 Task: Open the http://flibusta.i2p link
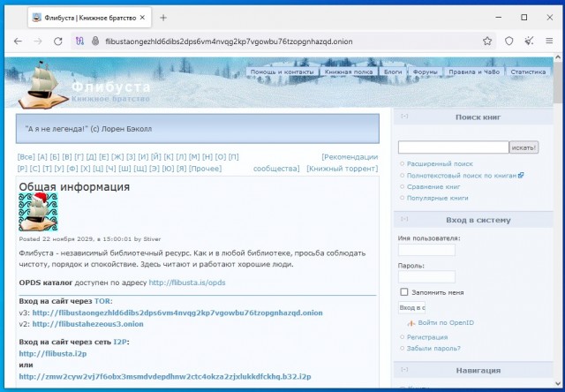coord(53,353)
